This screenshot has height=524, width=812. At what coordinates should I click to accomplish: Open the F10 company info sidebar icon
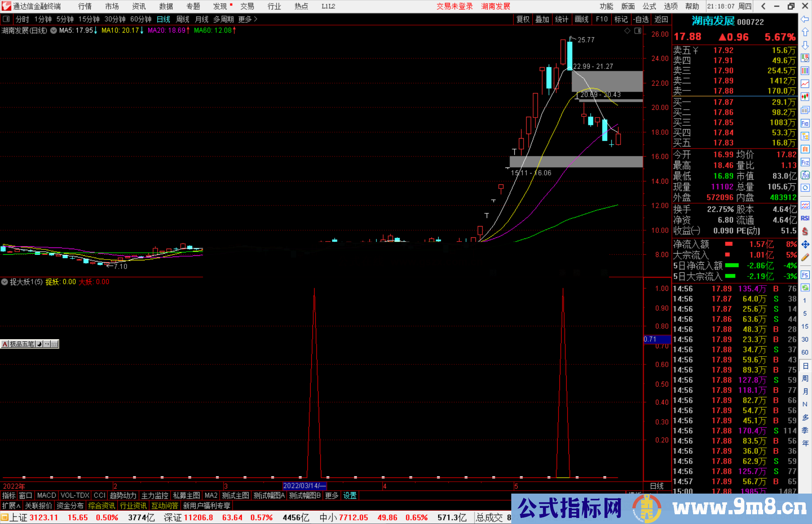(x=805, y=123)
